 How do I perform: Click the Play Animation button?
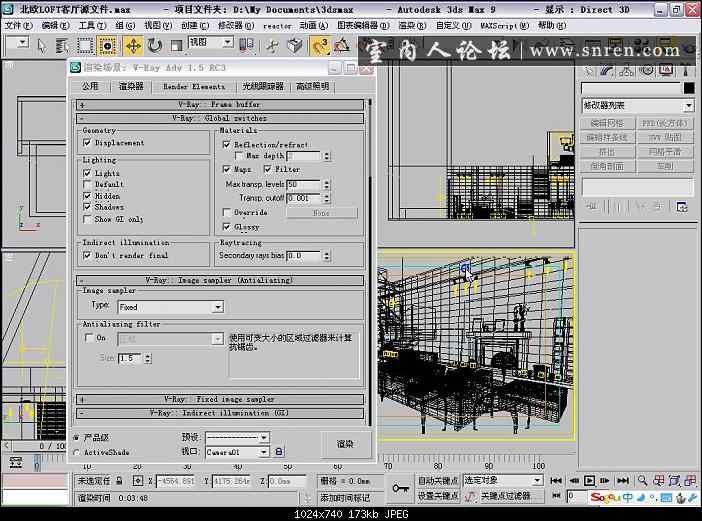(x=590, y=481)
